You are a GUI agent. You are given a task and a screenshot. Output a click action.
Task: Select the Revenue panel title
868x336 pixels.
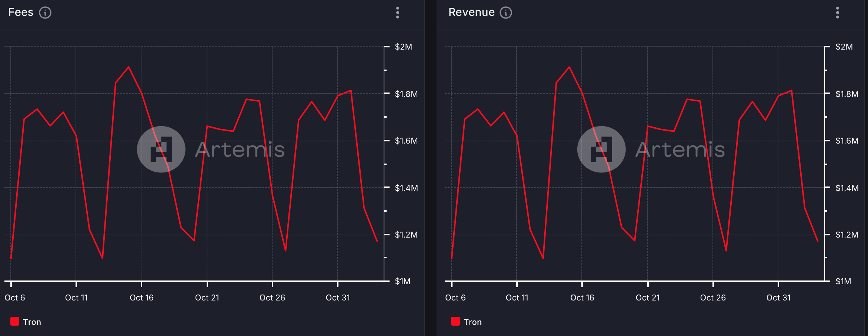click(x=471, y=12)
